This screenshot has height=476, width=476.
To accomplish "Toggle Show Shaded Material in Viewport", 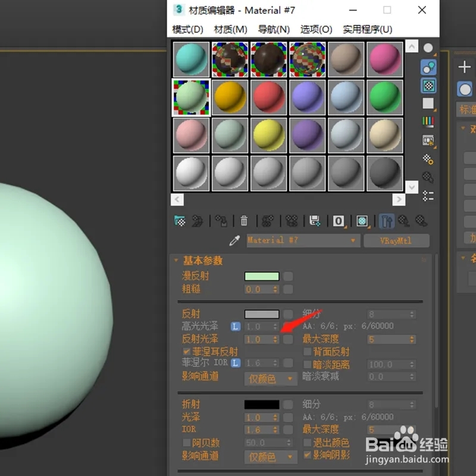I will [x=362, y=221].
